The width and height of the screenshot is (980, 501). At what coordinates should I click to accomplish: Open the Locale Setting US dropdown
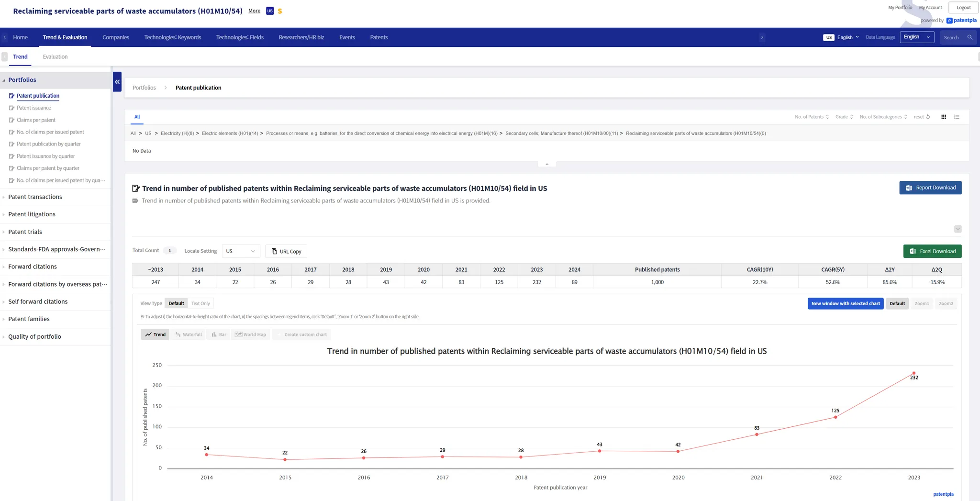point(241,251)
